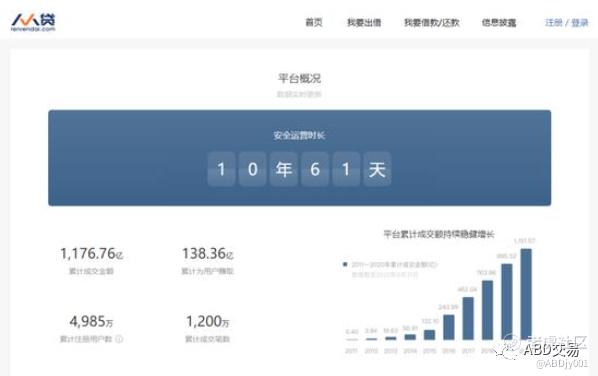Open the 我要借款/还款 navigation item

pyautogui.click(x=431, y=22)
